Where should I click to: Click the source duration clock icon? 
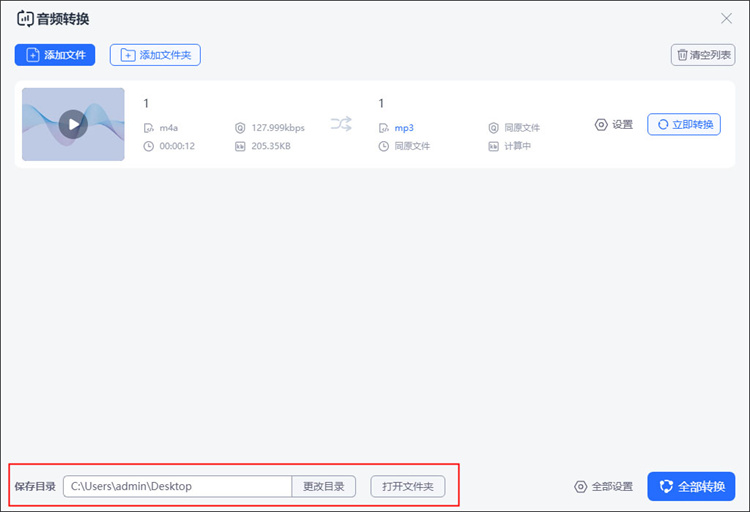149,146
